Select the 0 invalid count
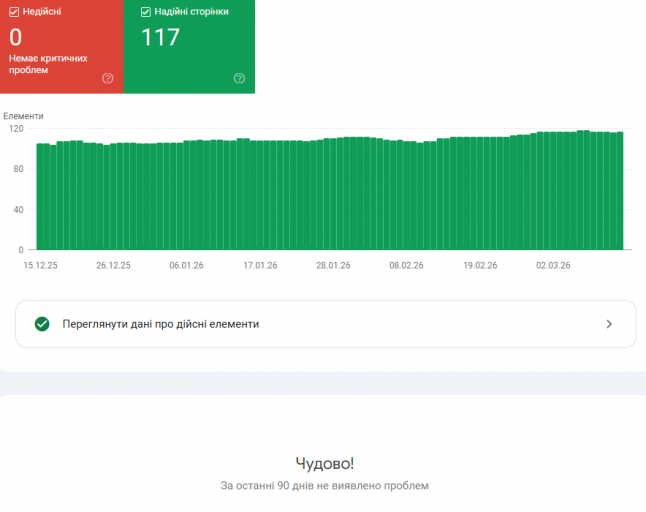 (x=16, y=37)
